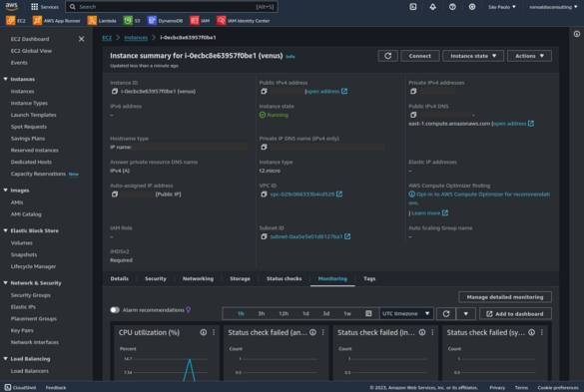
Task: Open the settings gear icon
Action: tap(472, 7)
